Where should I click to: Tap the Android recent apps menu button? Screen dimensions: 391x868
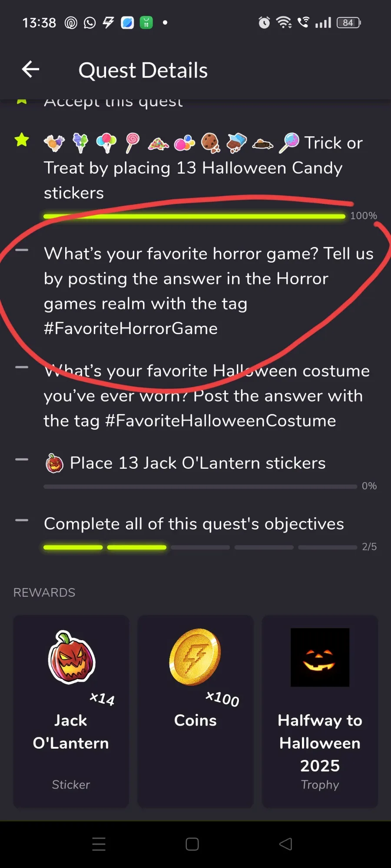tap(99, 844)
